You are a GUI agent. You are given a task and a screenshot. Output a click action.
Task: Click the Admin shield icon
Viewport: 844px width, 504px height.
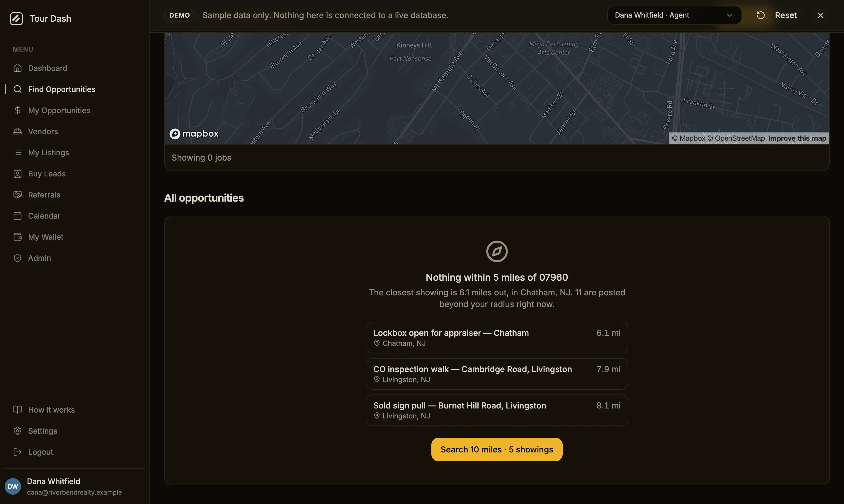pos(18,258)
